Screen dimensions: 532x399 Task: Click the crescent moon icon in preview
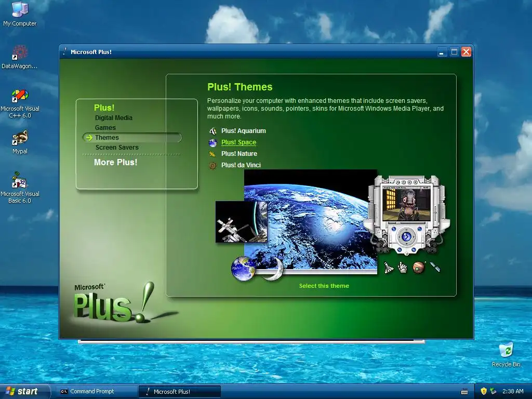click(x=273, y=269)
